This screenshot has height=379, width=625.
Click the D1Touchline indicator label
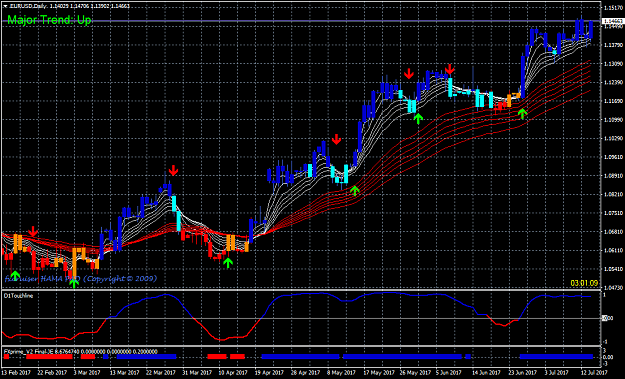(18, 296)
